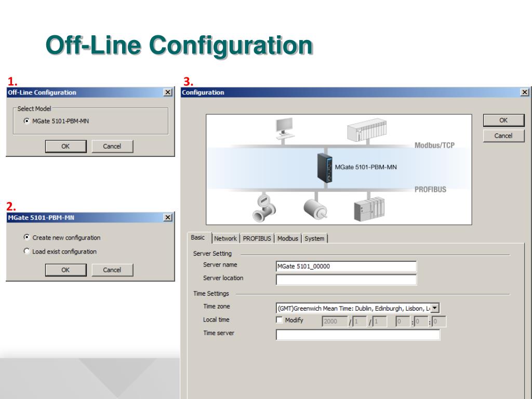The image size is (532, 399).
Task: Close the MGate 5101-PBM-MN dialog
Action: [168, 218]
